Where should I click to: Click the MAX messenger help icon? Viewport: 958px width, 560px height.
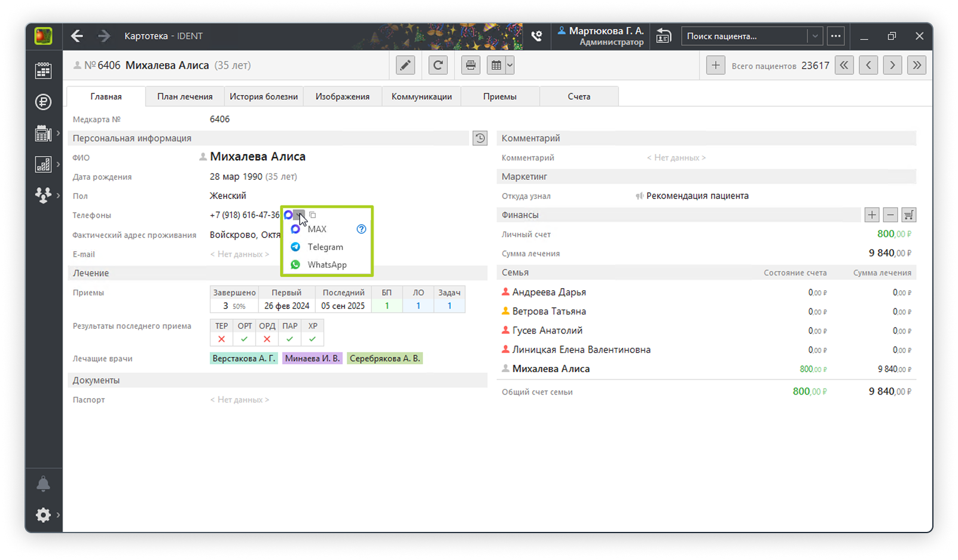(x=361, y=229)
